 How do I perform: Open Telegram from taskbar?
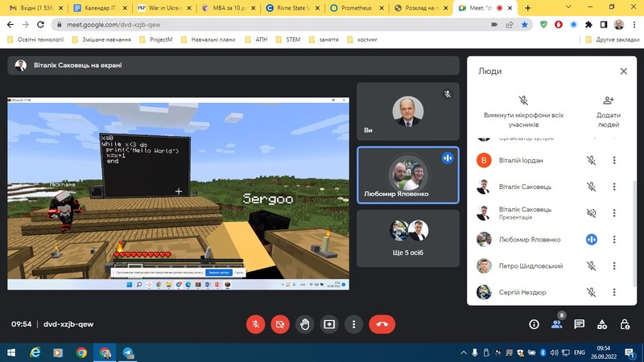point(128,352)
